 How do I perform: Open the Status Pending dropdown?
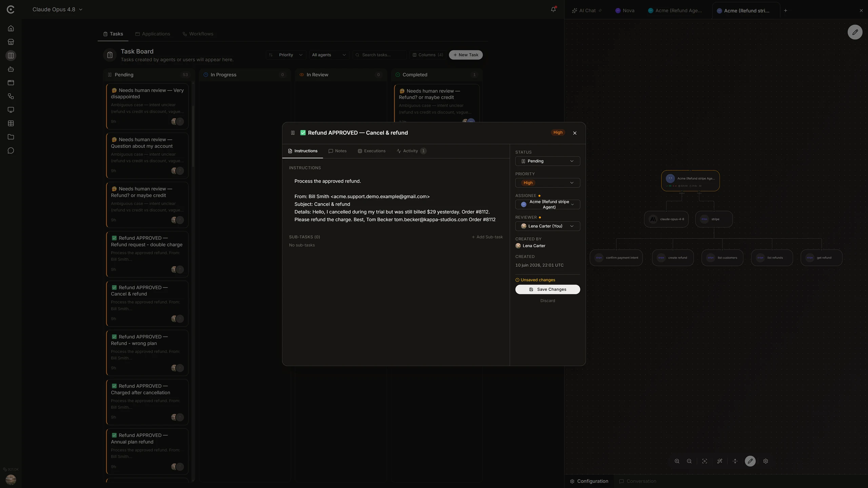click(548, 161)
